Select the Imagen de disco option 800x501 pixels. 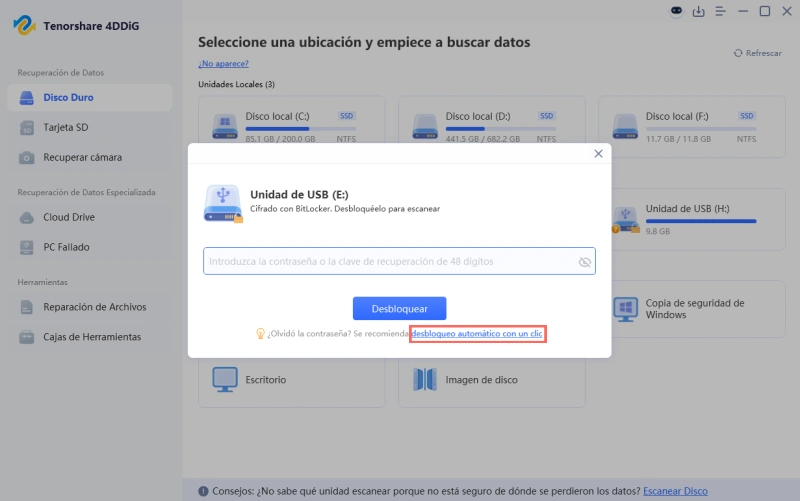pyautogui.click(x=492, y=380)
